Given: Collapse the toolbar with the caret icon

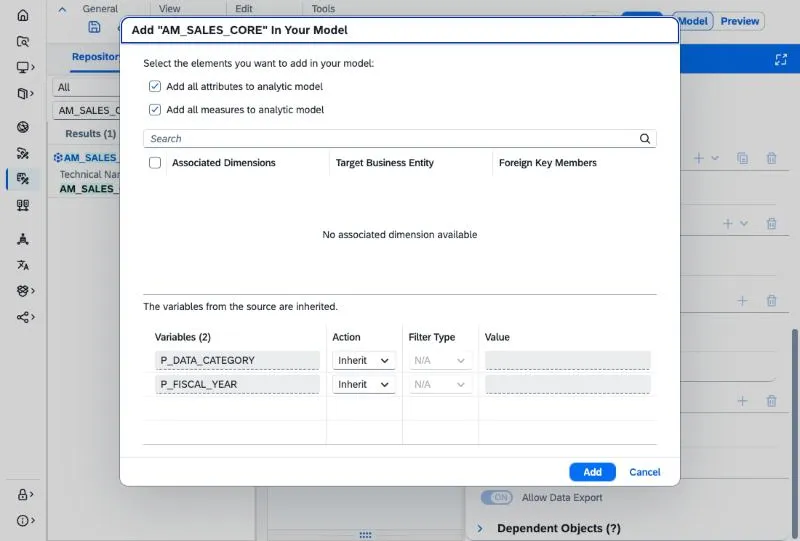Looking at the screenshot, I should coord(62,9).
